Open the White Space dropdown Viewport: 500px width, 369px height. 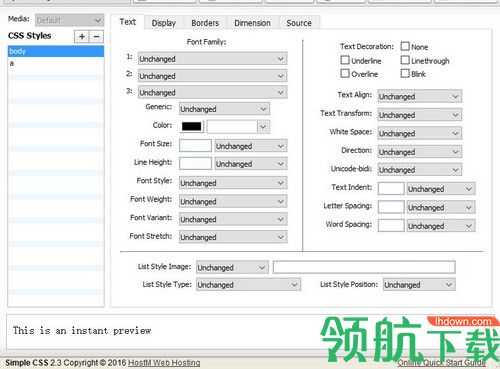pos(420,133)
